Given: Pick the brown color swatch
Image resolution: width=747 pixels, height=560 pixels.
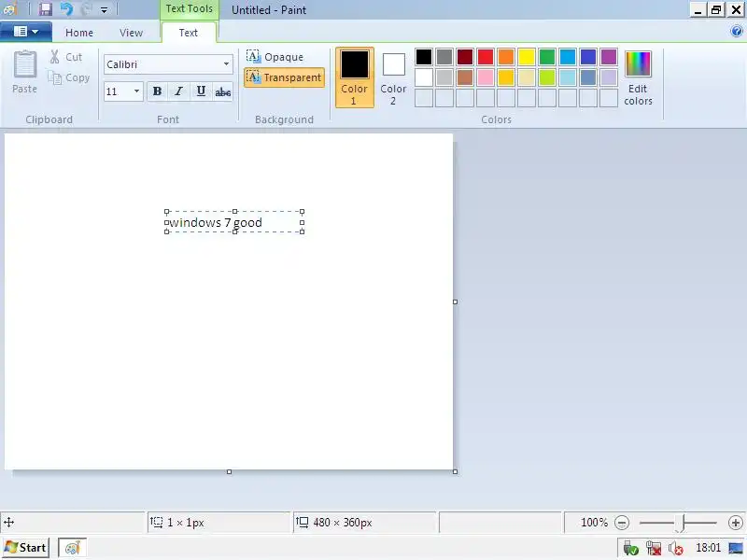Looking at the screenshot, I should pos(465,77).
